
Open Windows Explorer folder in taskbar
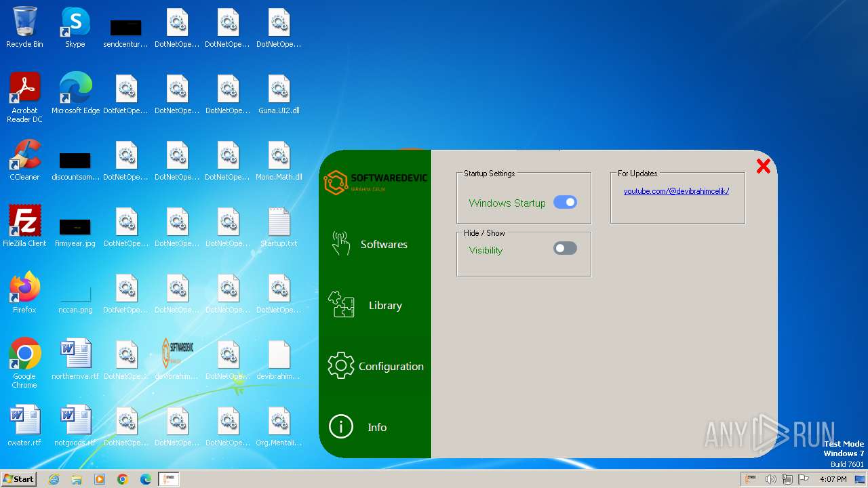point(77,479)
